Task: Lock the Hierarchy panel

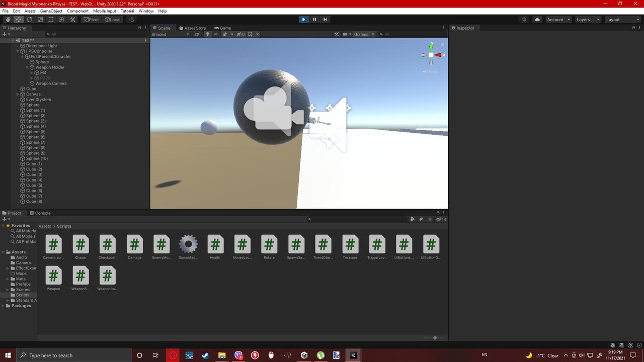Action: click(x=139, y=28)
